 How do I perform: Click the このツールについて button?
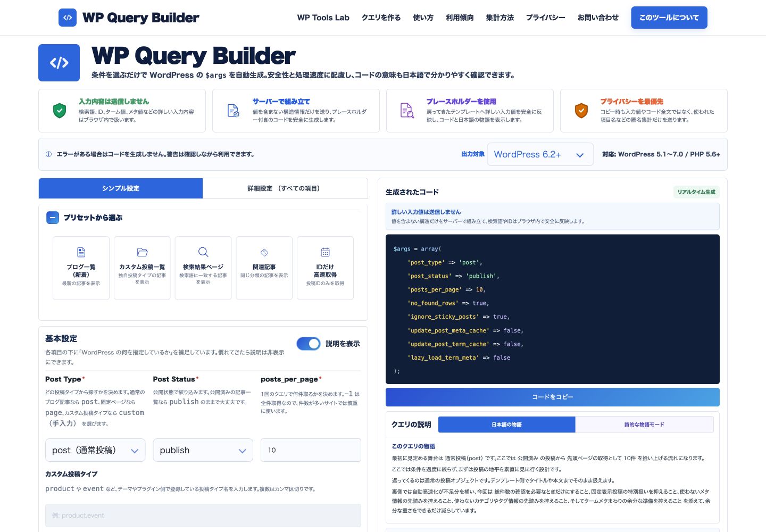point(669,18)
